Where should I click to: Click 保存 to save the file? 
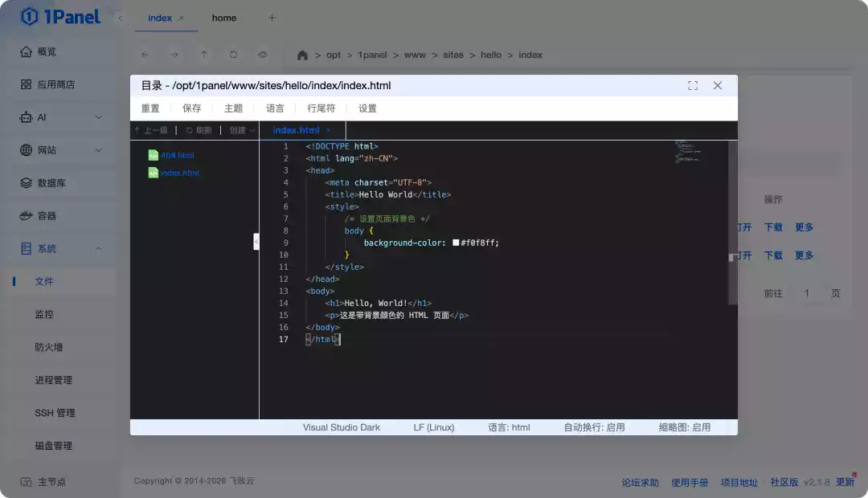coord(192,108)
